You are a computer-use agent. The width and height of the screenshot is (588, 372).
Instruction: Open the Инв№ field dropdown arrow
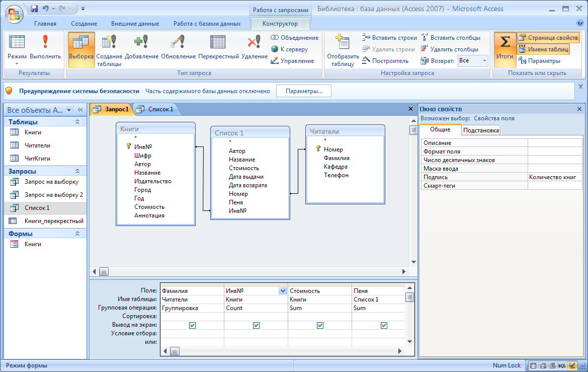click(x=283, y=291)
